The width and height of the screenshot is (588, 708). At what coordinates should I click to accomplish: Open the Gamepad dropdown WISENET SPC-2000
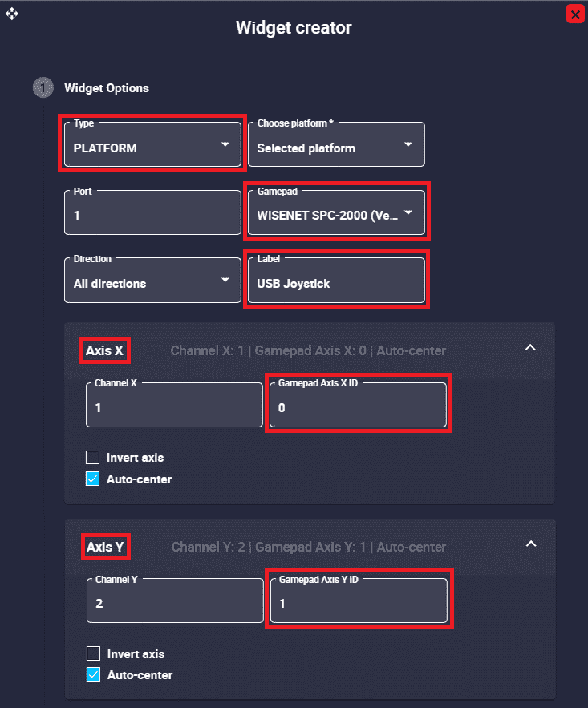coord(335,212)
